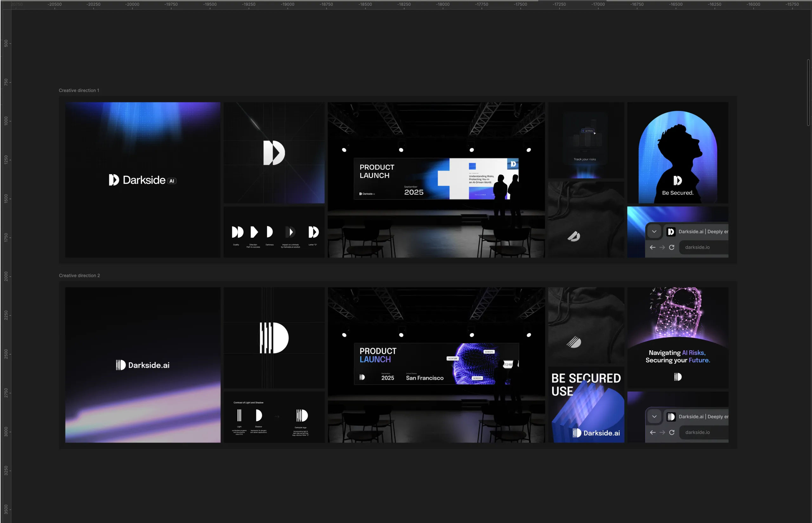This screenshot has height=523, width=812.
Task: Select the embroidered logo on Creative direction 1 hoodie
Action: tap(574, 236)
